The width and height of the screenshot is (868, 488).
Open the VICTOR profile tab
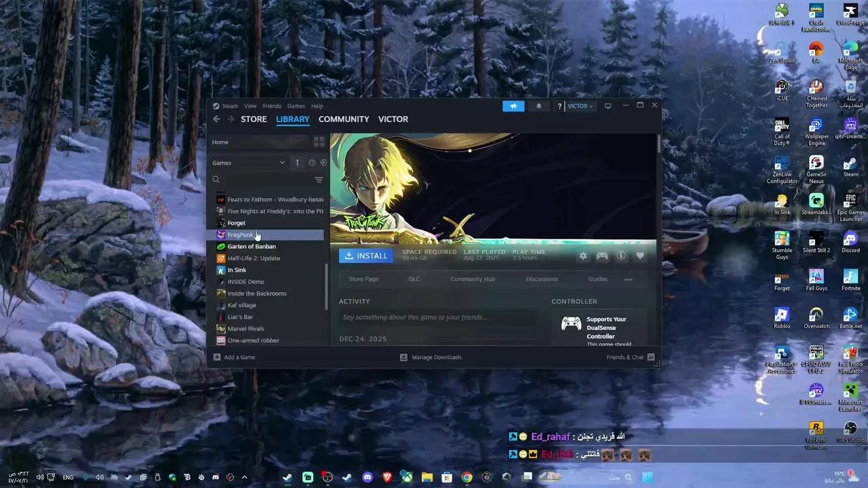(x=393, y=119)
